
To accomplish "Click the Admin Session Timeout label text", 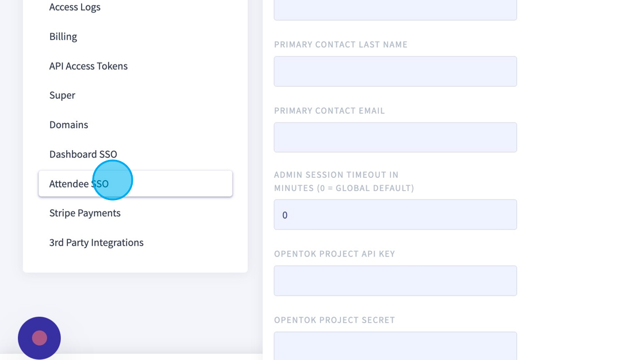I will (344, 181).
